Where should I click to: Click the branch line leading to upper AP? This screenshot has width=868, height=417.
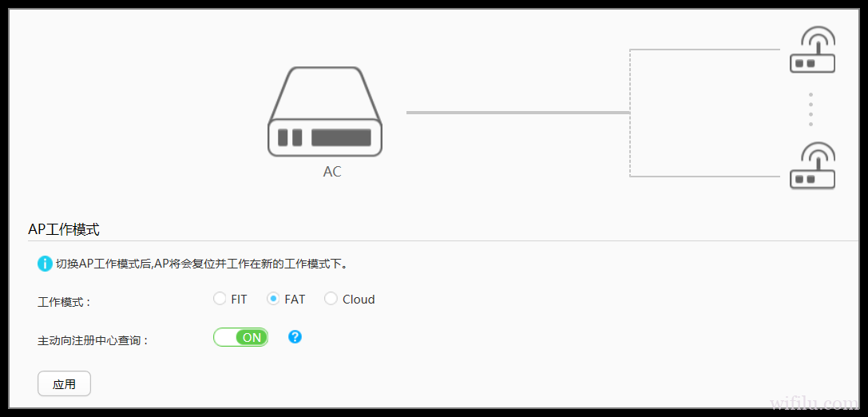click(705, 50)
